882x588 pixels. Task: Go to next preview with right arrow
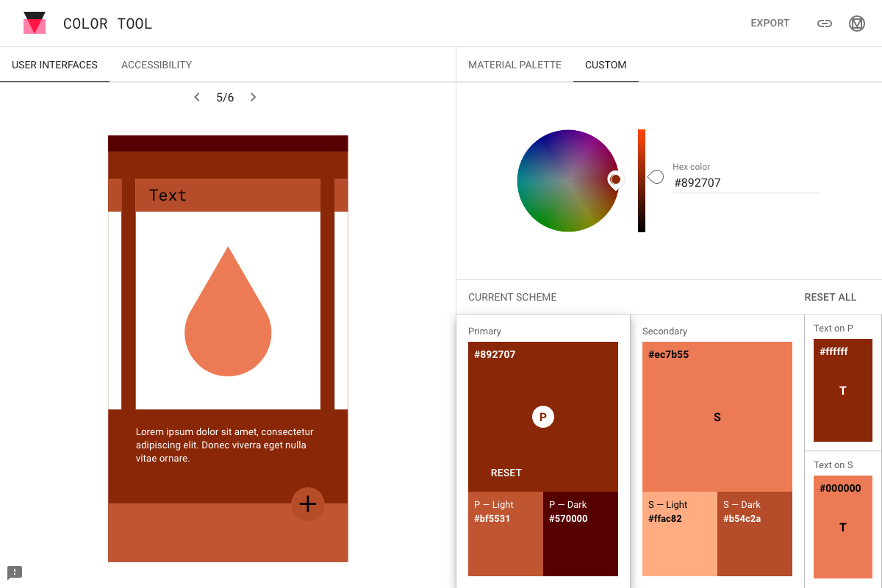coord(253,96)
